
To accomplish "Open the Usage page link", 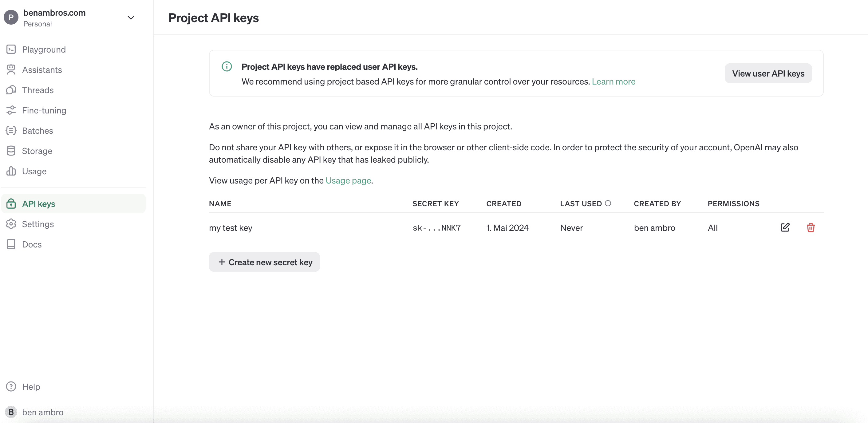I will point(348,180).
